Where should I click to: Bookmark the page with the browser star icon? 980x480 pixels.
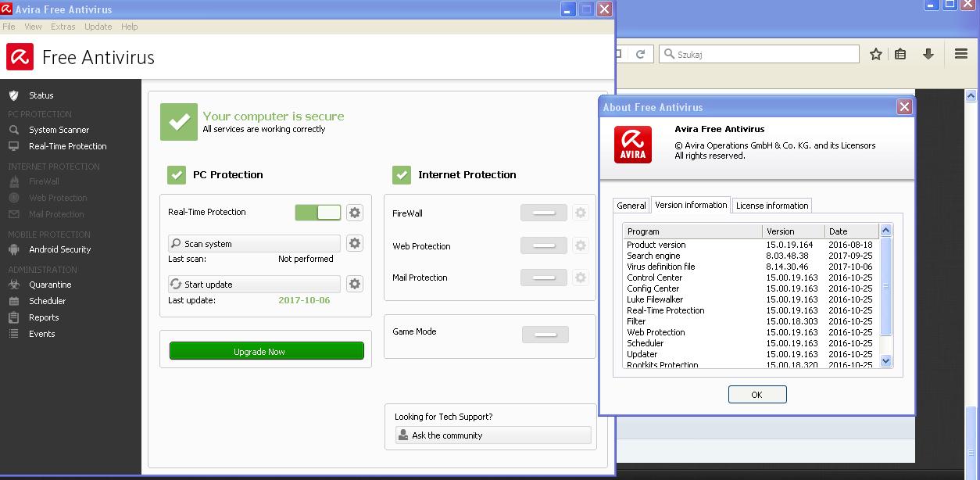pos(876,54)
